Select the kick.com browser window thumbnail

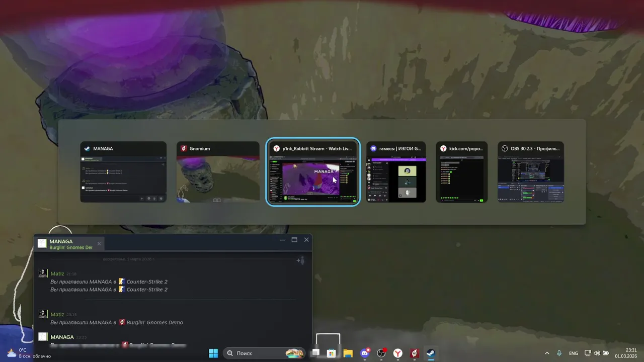pos(461,172)
